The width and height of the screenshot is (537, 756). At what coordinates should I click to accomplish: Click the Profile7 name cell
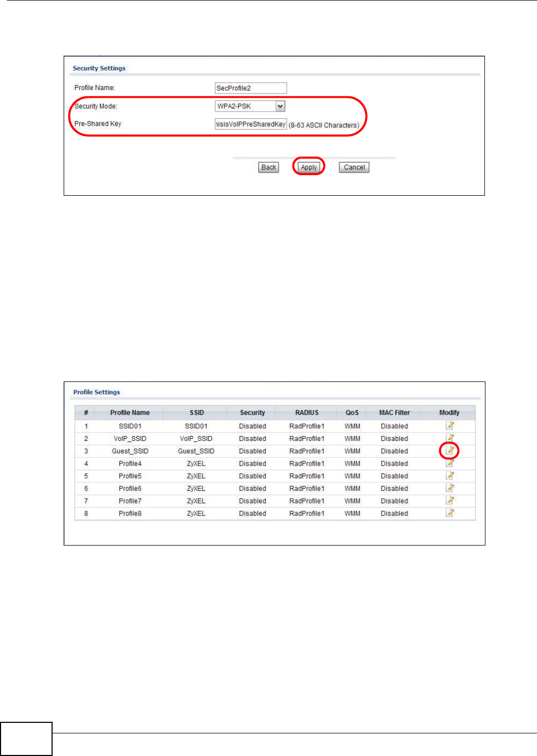pos(130,501)
